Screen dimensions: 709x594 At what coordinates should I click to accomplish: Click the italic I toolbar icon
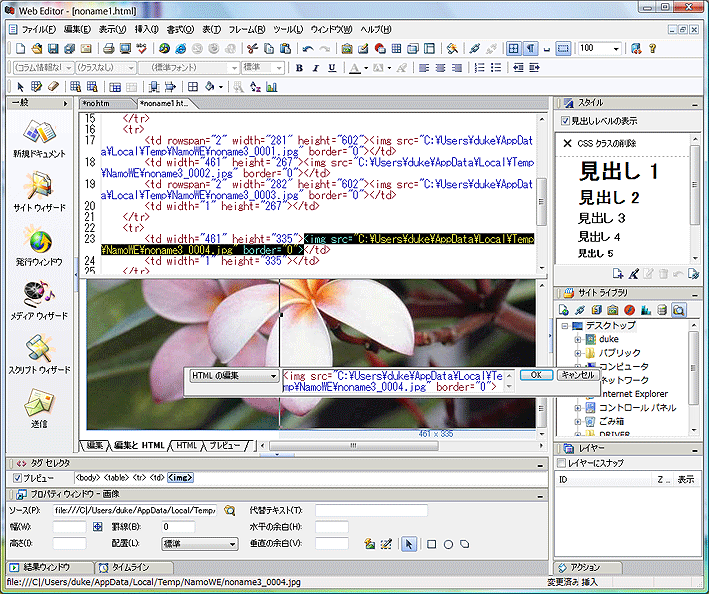315,68
